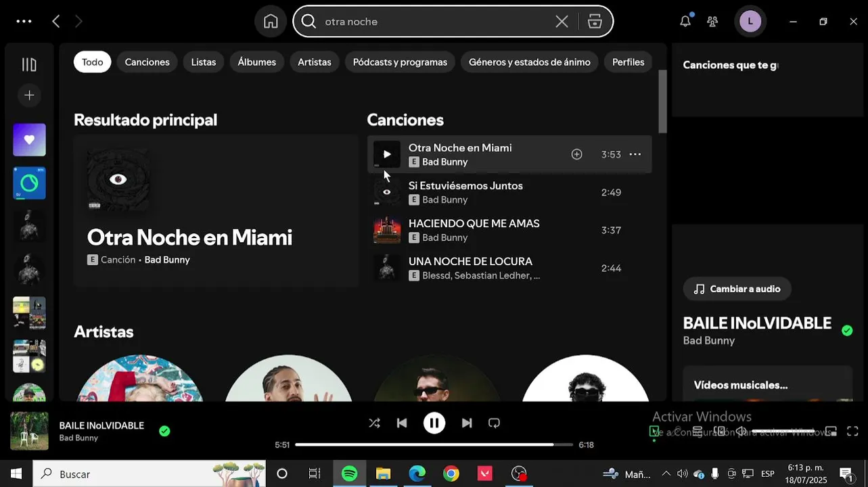Toggle saved checkmark in the now playing bar
This screenshot has height=487, width=868.
pyautogui.click(x=164, y=431)
